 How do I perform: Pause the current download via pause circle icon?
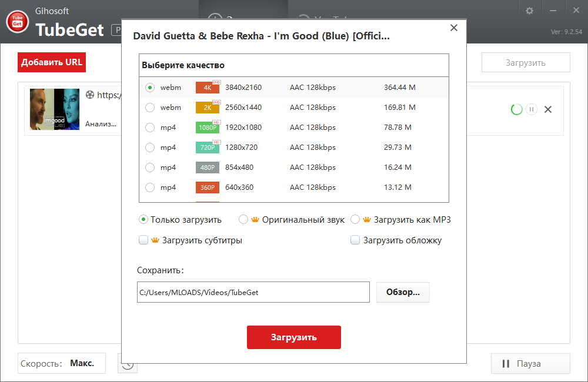(532, 110)
